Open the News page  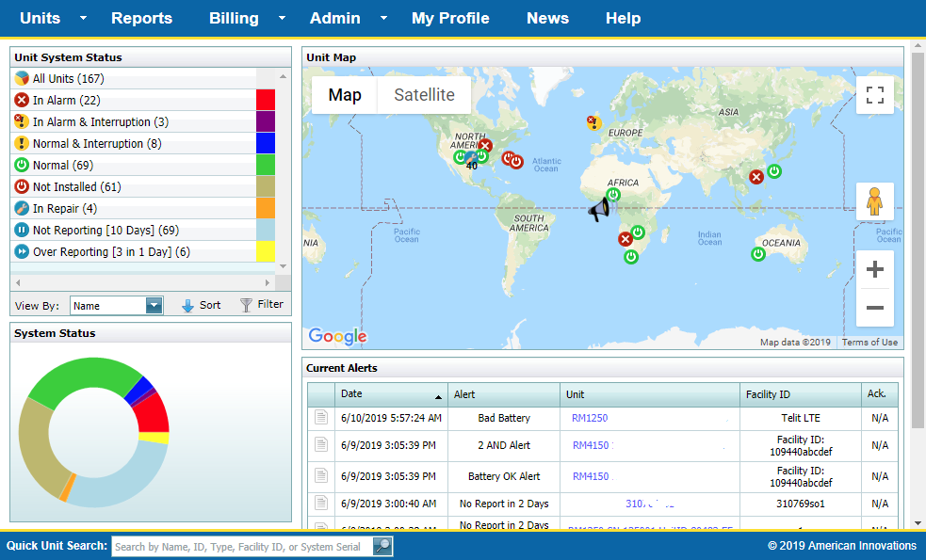547,18
